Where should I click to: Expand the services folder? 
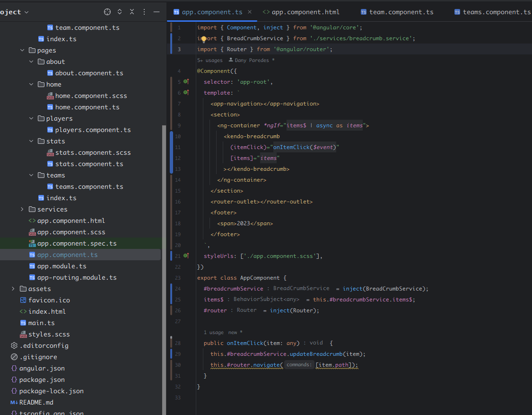pos(22,209)
